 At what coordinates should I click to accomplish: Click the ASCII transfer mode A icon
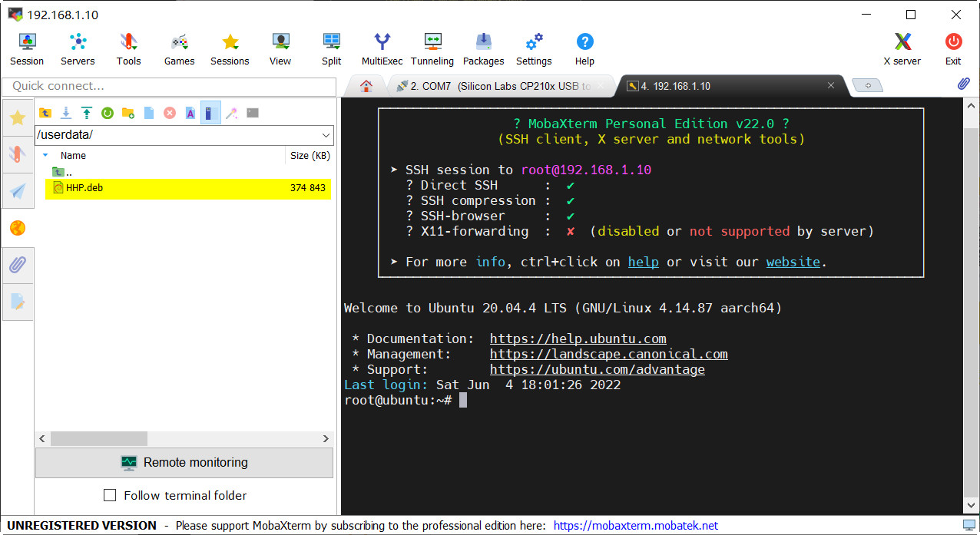[x=190, y=113]
